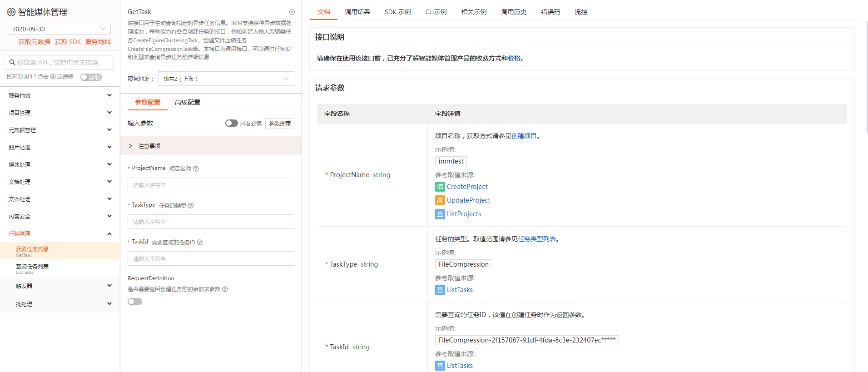Switch to the 调用结果 tab

(357, 12)
